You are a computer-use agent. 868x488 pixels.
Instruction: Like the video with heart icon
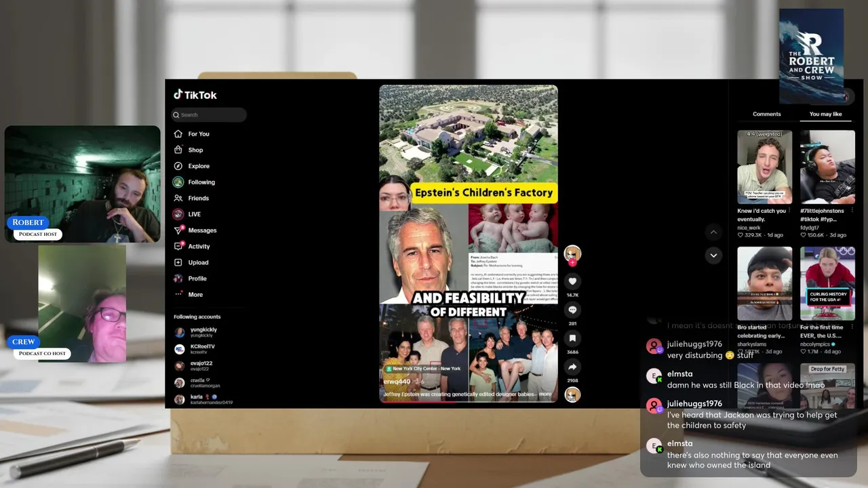(x=572, y=281)
